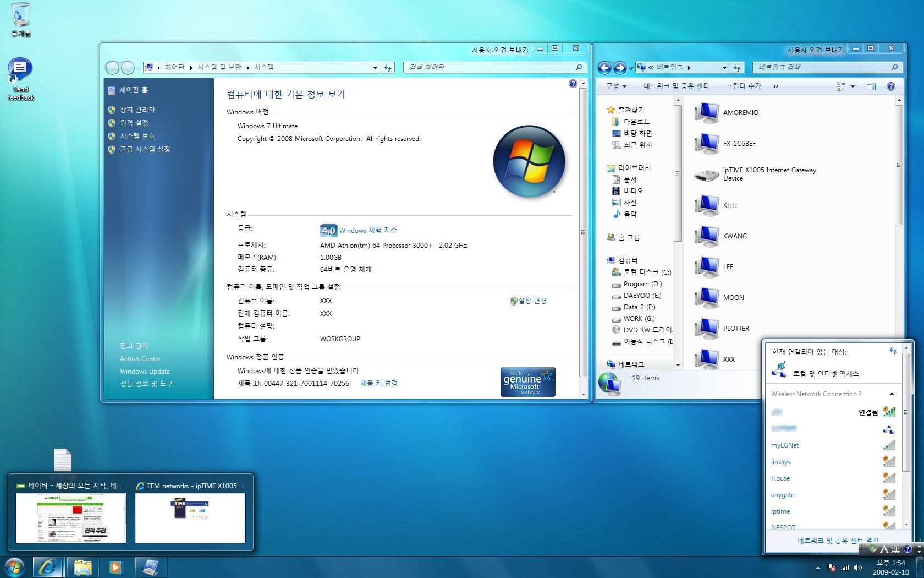Open 고급 시스템 설정 from the sidebar
The width and height of the screenshot is (924, 578).
pyautogui.click(x=145, y=150)
